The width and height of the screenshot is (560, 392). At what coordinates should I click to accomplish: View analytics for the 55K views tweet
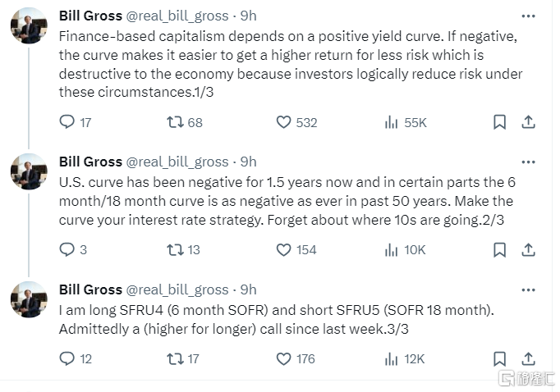[x=392, y=122]
